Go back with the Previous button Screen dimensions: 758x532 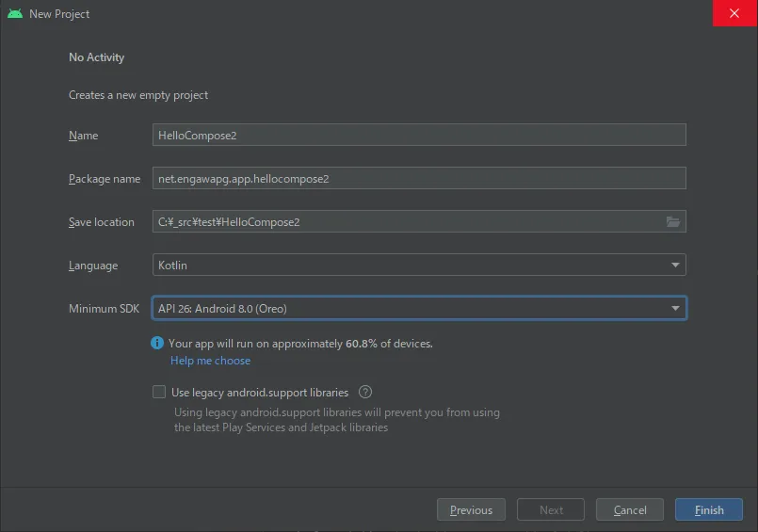[471, 510]
